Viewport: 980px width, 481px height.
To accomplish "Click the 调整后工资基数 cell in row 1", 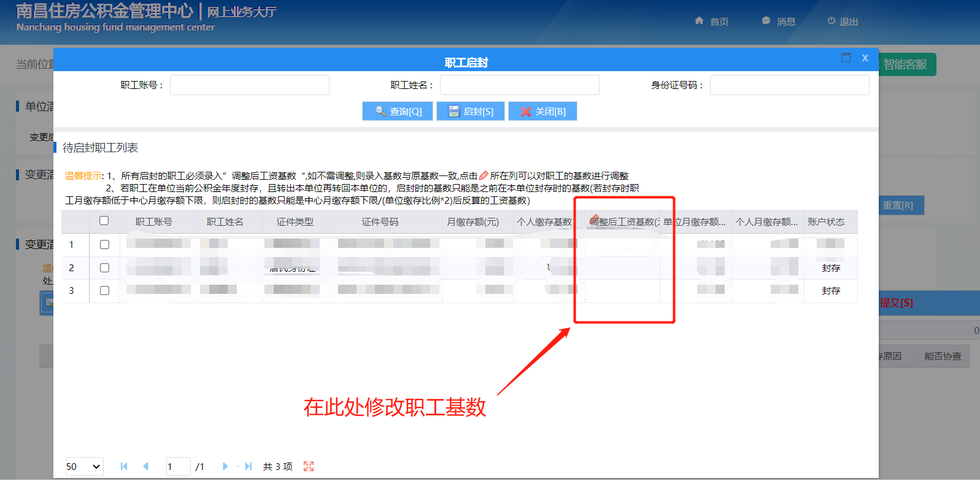I will pos(622,245).
